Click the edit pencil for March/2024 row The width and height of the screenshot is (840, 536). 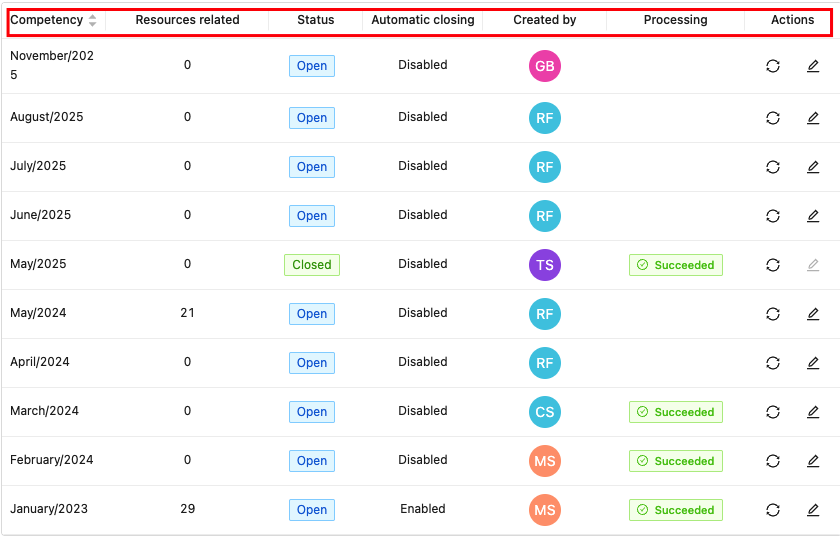(813, 412)
